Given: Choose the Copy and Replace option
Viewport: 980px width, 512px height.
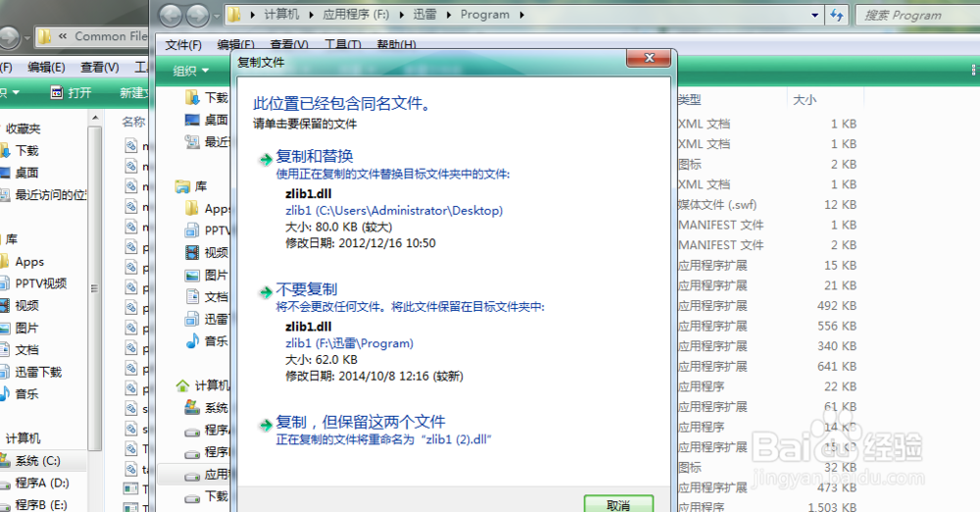Looking at the screenshot, I should coord(315,157).
